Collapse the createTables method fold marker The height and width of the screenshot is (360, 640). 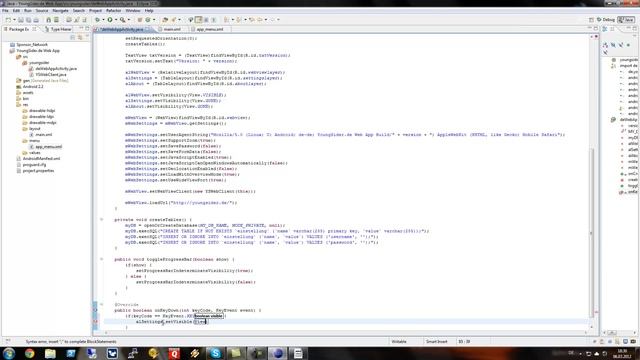click(x=102, y=220)
